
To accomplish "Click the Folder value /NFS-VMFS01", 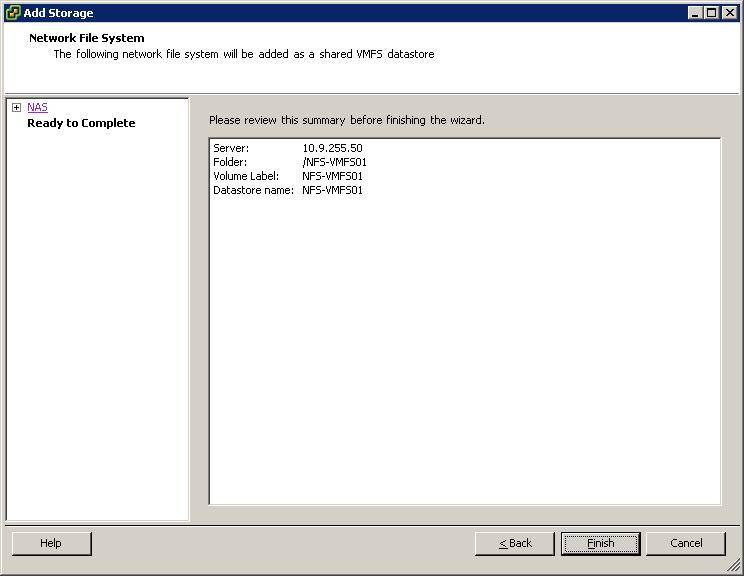I will click(x=334, y=162).
